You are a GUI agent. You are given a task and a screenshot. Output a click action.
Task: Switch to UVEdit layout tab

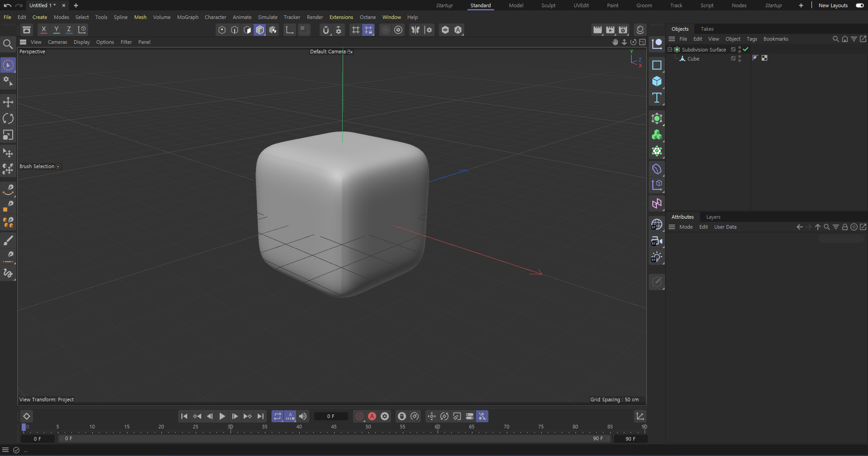(581, 5)
